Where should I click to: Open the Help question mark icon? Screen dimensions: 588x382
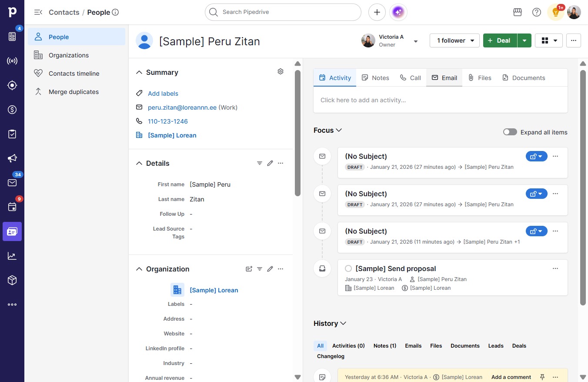[537, 12]
